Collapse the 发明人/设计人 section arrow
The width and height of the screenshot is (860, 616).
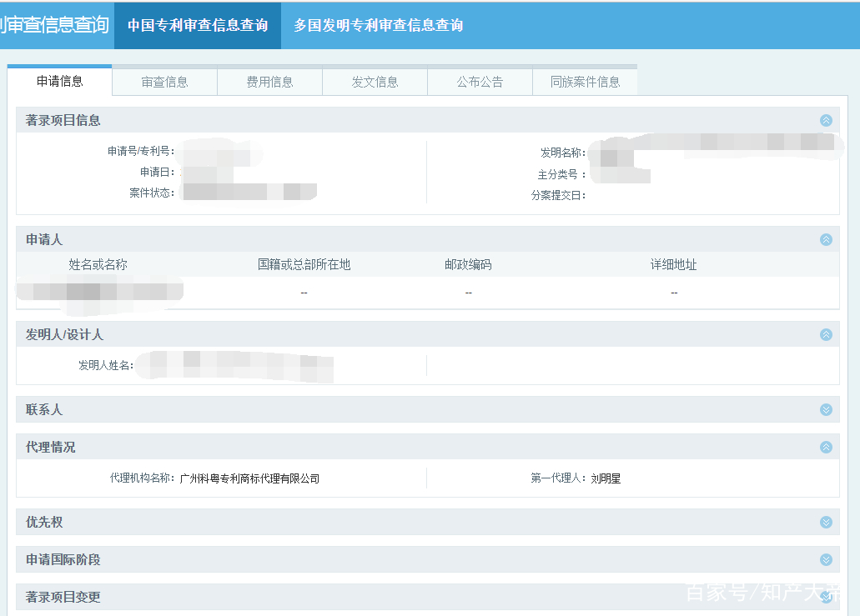click(x=826, y=335)
